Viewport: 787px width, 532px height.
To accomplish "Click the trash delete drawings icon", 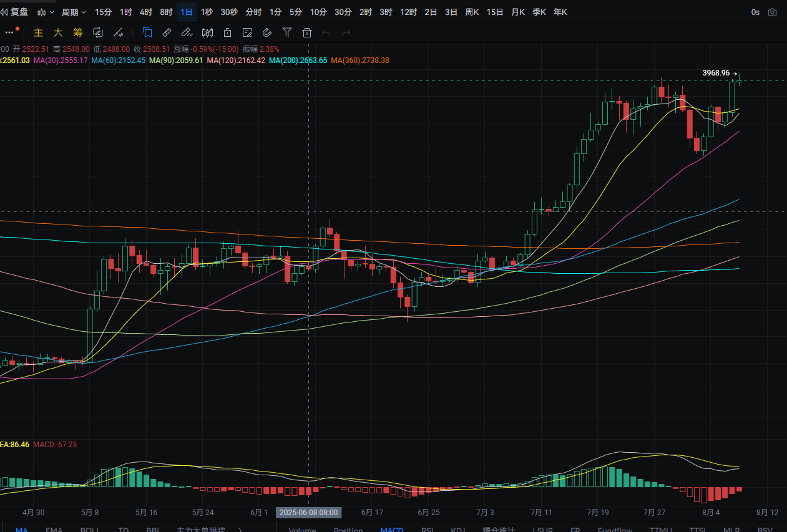I will point(306,32).
